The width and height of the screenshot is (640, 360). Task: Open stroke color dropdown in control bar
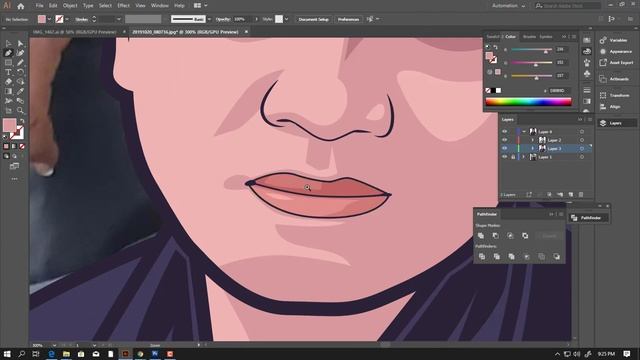point(67,19)
